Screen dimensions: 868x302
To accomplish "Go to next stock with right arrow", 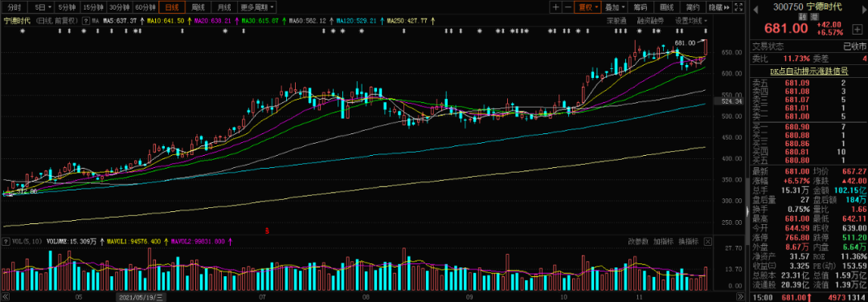I will (x=863, y=10).
